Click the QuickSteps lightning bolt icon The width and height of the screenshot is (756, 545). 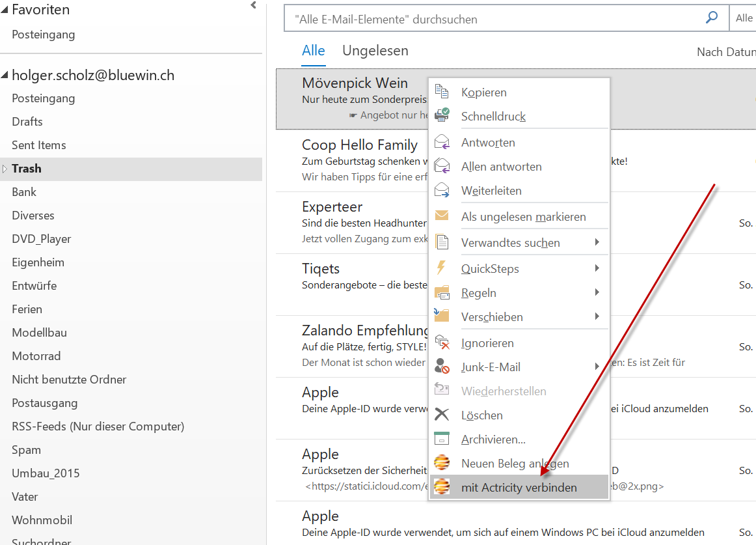click(x=441, y=268)
